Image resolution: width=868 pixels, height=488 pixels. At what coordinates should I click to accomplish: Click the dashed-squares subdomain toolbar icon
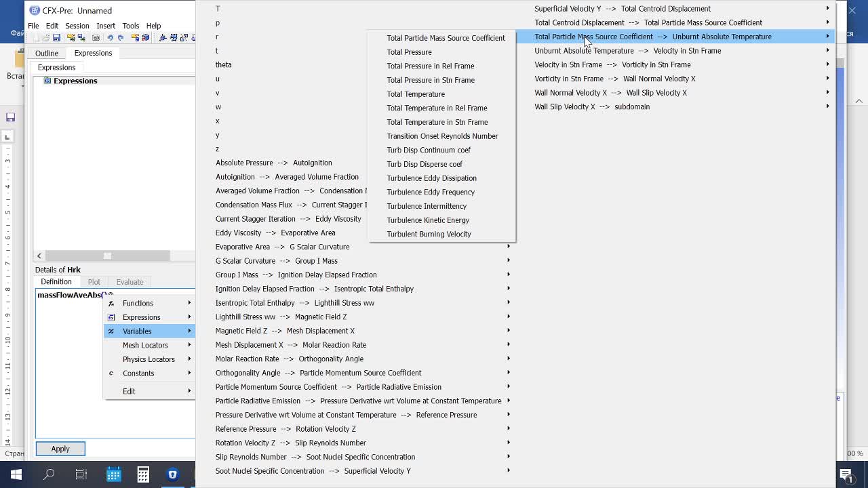(184, 38)
